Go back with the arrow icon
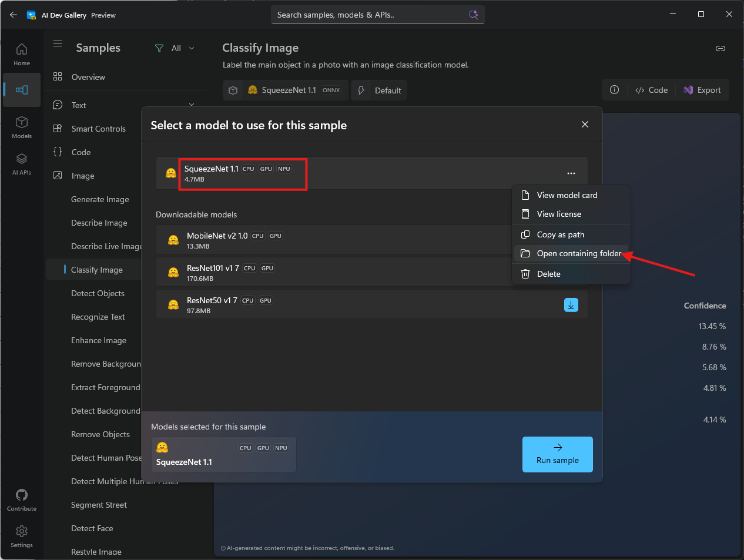Screen dimensions: 744x560 [13, 15]
